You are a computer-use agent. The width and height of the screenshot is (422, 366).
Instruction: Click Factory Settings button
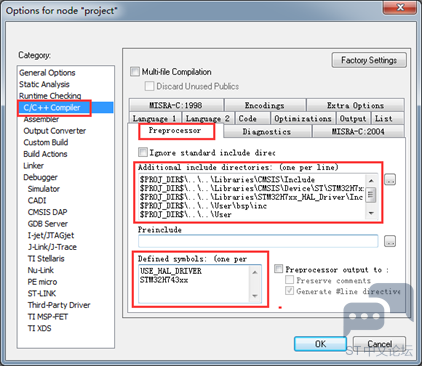click(369, 60)
